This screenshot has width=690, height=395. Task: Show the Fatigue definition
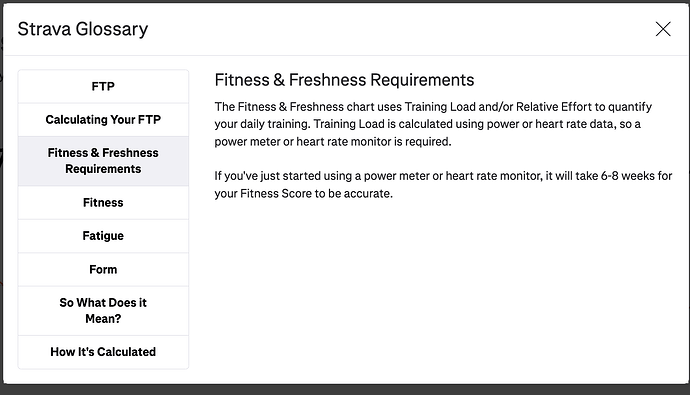tap(103, 236)
